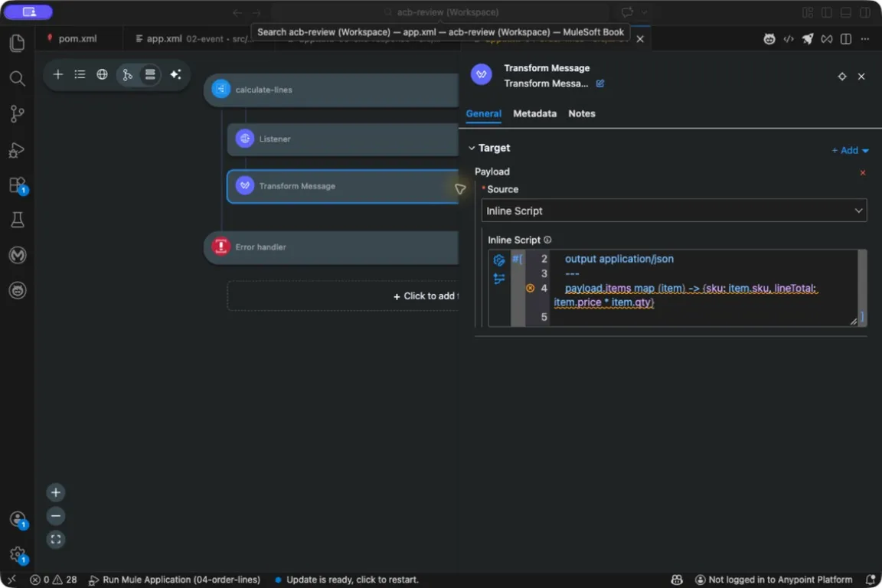882x588 pixels.
Task: Switch to the Notes tab
Action: click(x=581, y=113)
